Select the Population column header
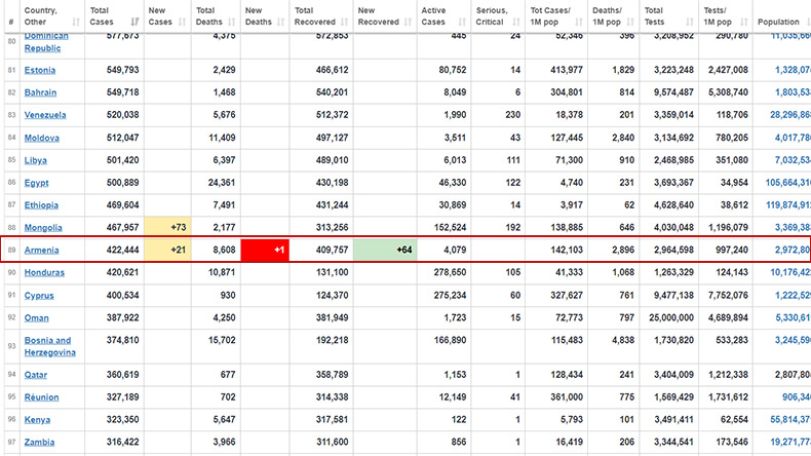The image size is (811, 456). click(782, 16)
